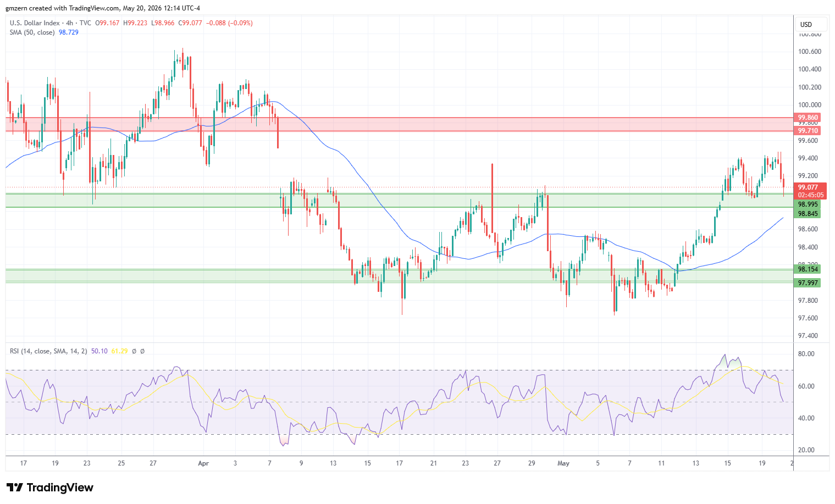Click the 25 date label on the time axis
The height and width of the screenshot is (504, 835).
click(x=121, y=463)
